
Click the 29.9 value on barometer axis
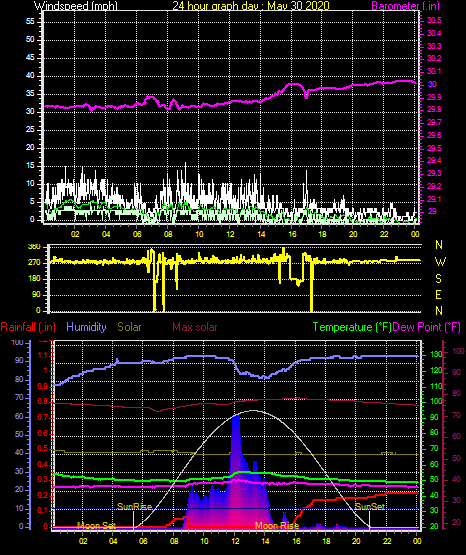pyautogui.click(x=434, y=97)
